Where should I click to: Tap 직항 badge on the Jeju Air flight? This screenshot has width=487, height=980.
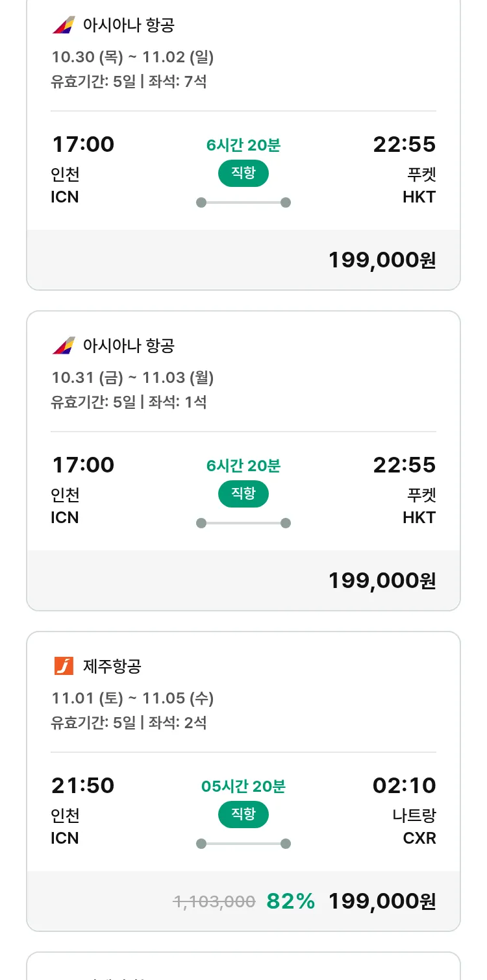243,815
